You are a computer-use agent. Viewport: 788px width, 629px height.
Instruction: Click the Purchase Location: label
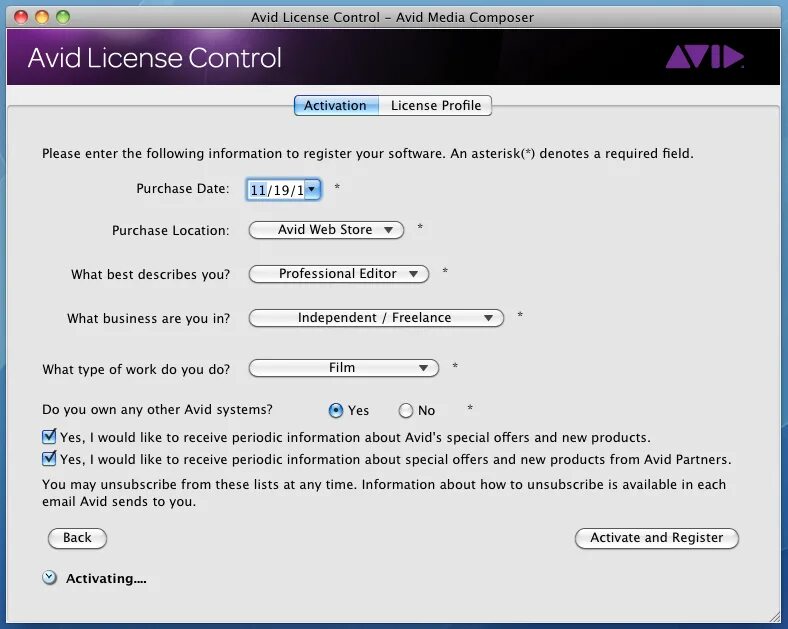tap(170, 230)
